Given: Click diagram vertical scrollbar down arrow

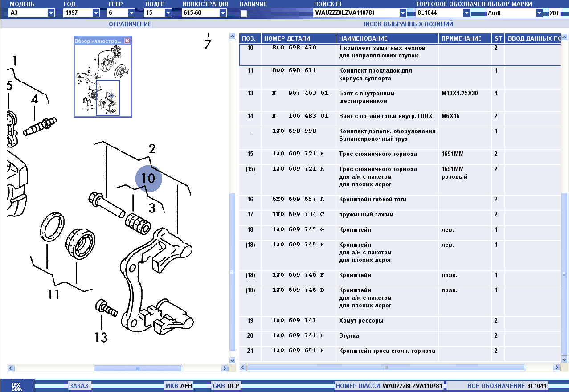Looking at the screenshot, I should coord(232,359).
